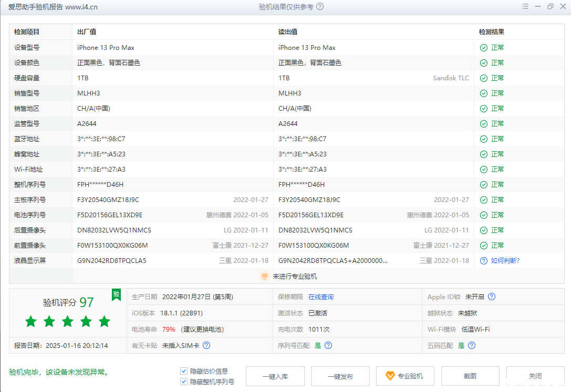Open the 在线查询 warranty link

pos(321,297)
